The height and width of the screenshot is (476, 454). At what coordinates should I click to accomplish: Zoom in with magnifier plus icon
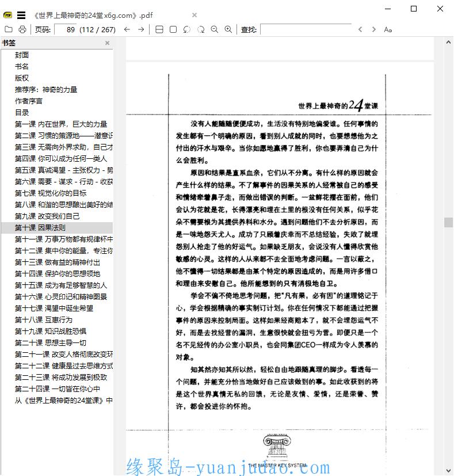(228, 29)
